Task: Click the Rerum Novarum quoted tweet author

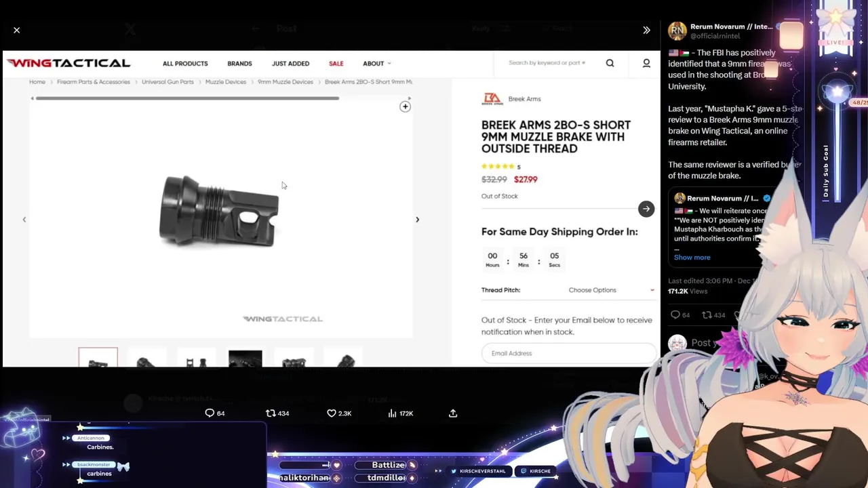Action: [723, 199]
